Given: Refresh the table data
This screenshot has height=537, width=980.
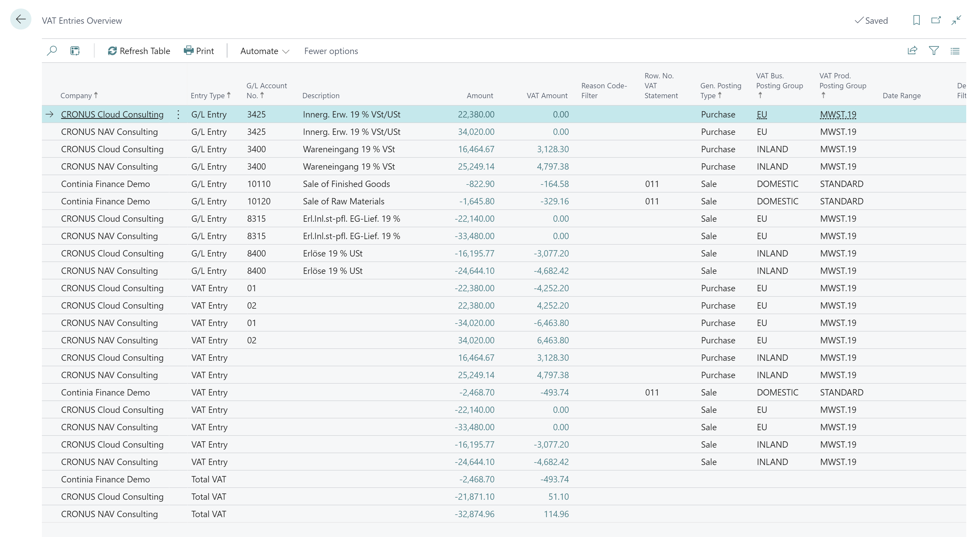Looking at the screenshot, I should [139, 51].
